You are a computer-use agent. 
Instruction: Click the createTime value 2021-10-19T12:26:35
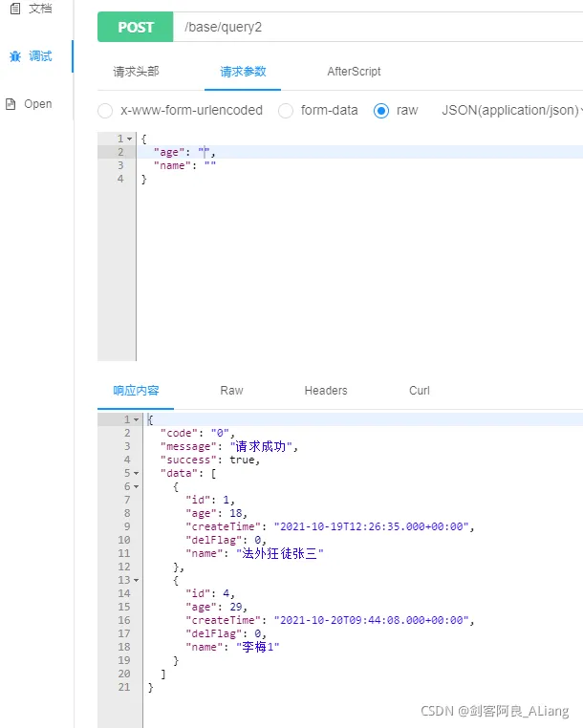(371, 527)
